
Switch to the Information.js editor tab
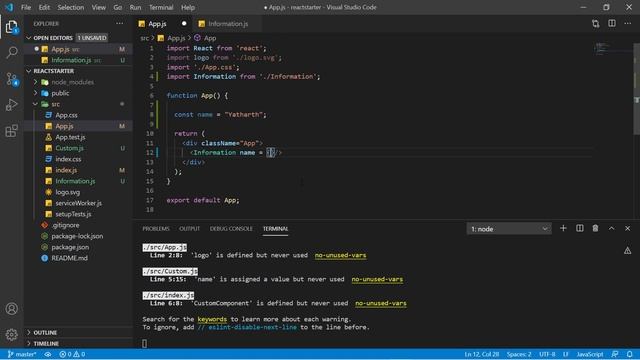point(228,24)
